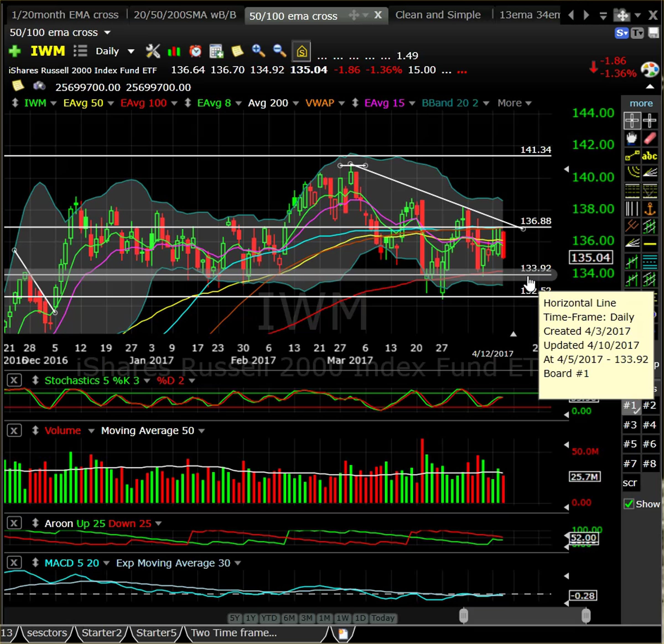664x644 pixels.
Task: Select the orange pitchfork drawing tool
Action: click(x=632, y=226)
